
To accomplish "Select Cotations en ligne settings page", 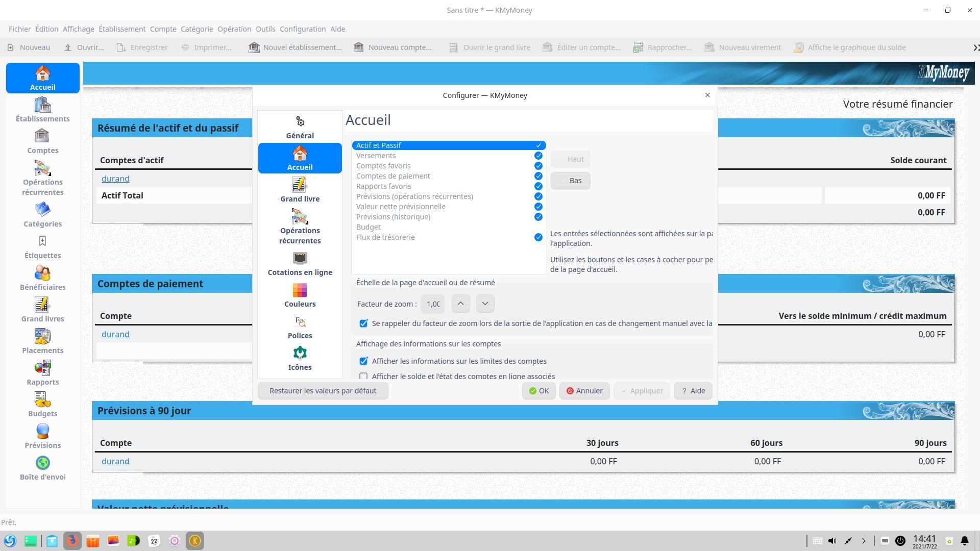I will coord(300,263).
